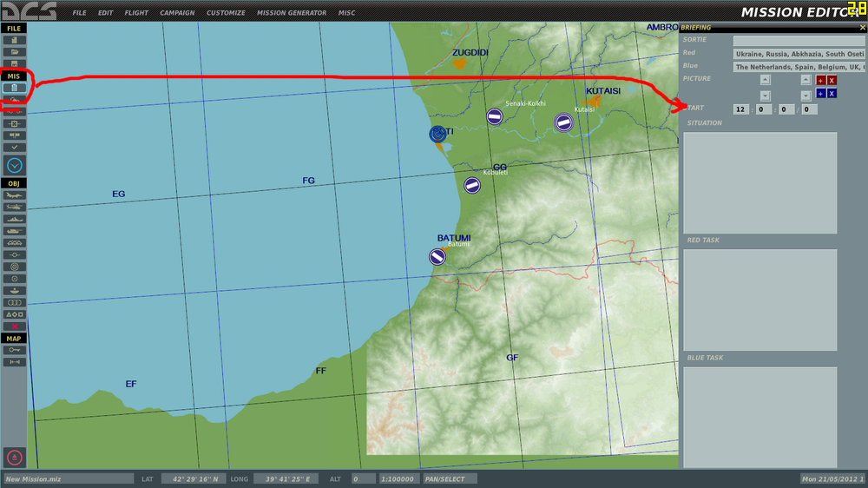The width and height of the screenshot is (868, 488).
Task: Click the Situation text area
Action: [x=760, y=182]
